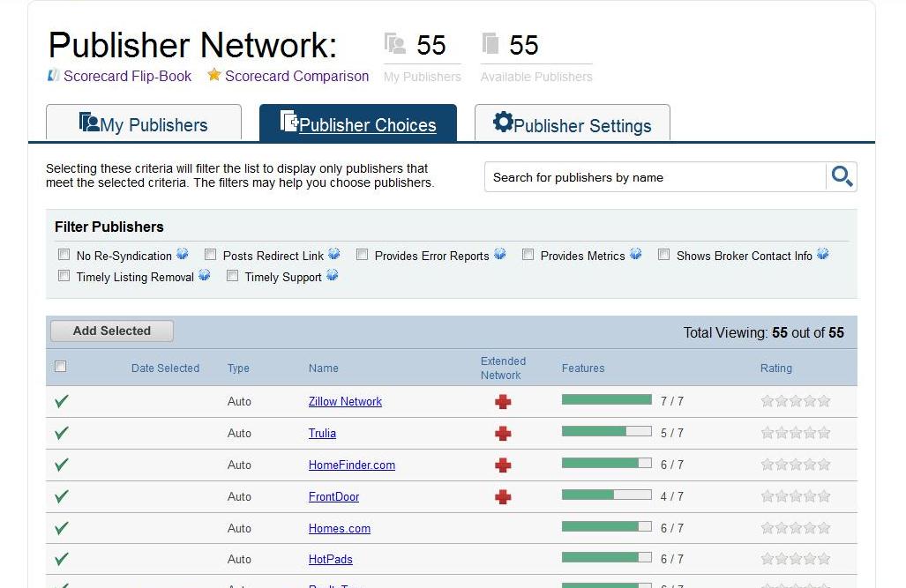The height and width of the screenshot is (588, 906).
Task: Click the green checkmark in the Homes.com row
Action: (61, 528)
